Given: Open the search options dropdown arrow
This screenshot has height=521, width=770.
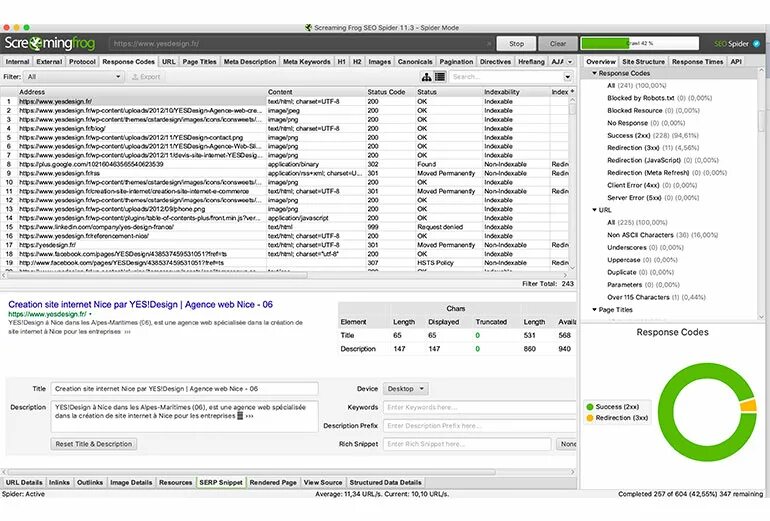Looking at the screenshot, I should tap(567, 77).
